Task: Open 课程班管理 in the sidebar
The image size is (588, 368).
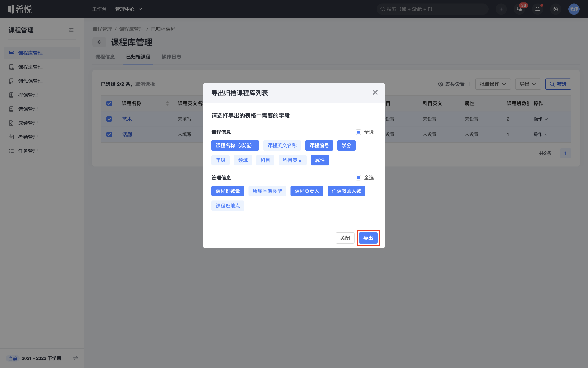Action: (x=42, y=67)
